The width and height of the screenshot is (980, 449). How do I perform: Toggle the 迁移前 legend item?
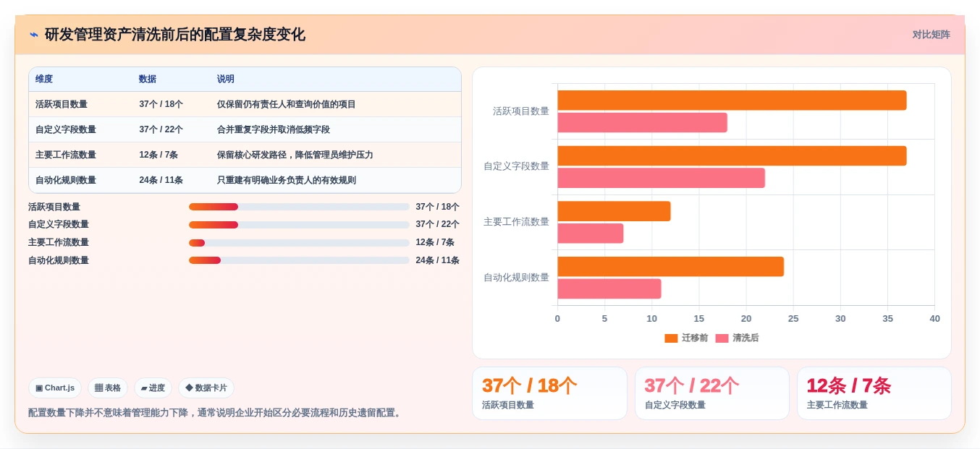pyautogui.click(x=686, y=338)
